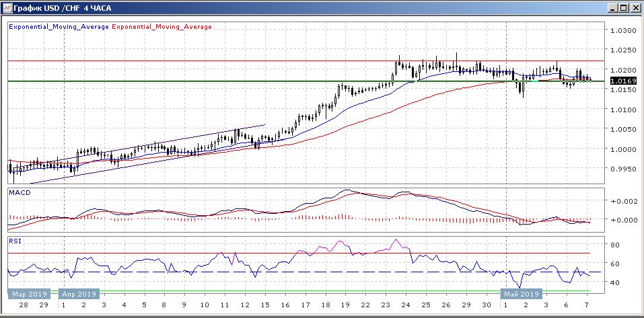
Task: Click the chart window icon in title bar
Action: 7,7
